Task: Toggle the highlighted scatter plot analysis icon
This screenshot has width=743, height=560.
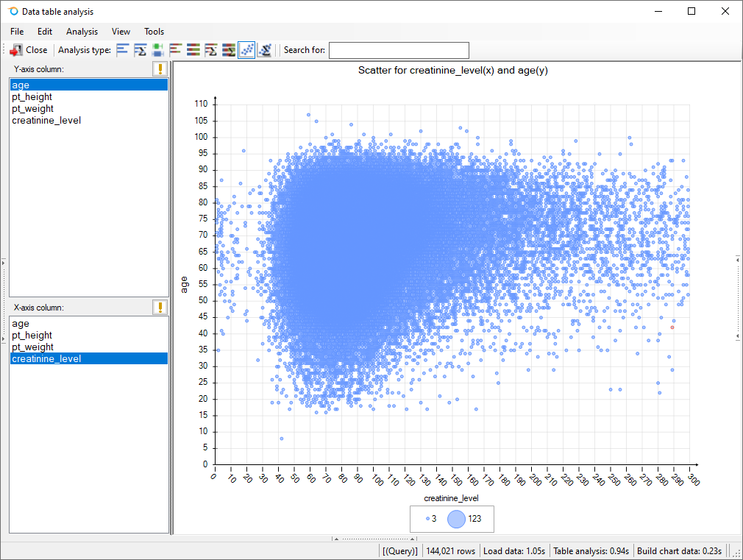Action: click(246, 50)
